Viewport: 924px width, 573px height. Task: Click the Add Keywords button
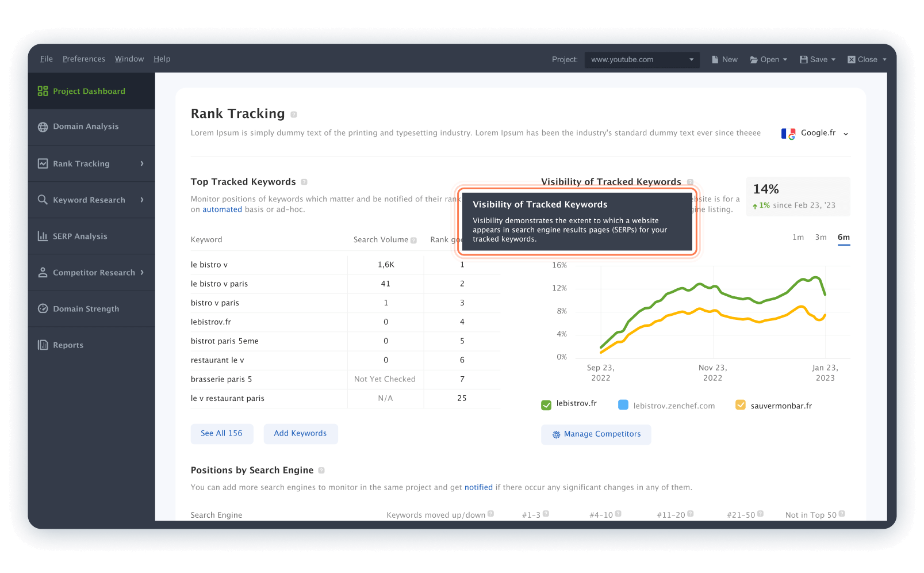click(x=301, y=434)
